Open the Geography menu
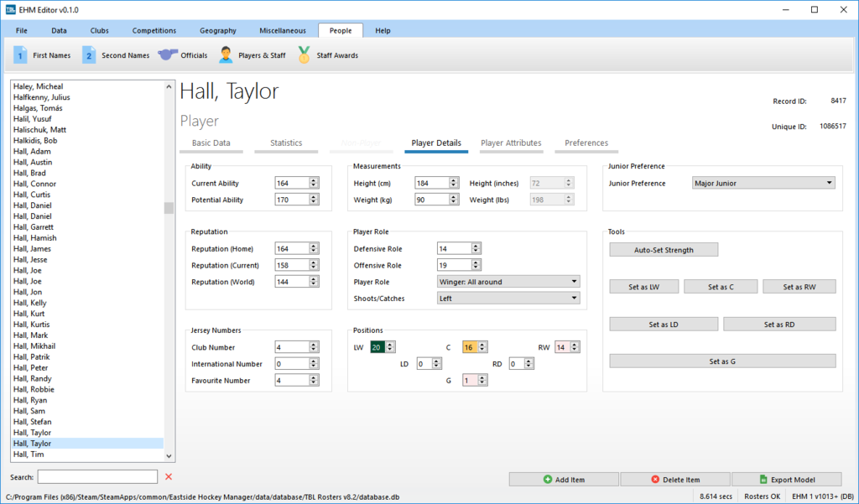The height and width of the screenshot is (504, 859). coord(217,31)
